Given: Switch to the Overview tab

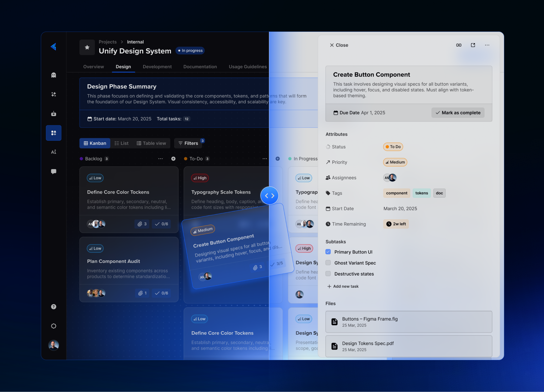Looking at the screenshot, I should pyautogui.click(x=93, y=67).
